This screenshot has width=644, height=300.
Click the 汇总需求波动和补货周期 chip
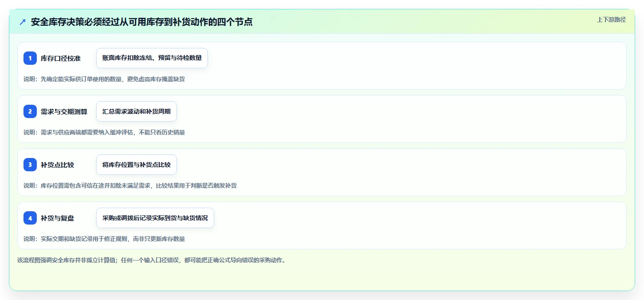tap(137, 111)
